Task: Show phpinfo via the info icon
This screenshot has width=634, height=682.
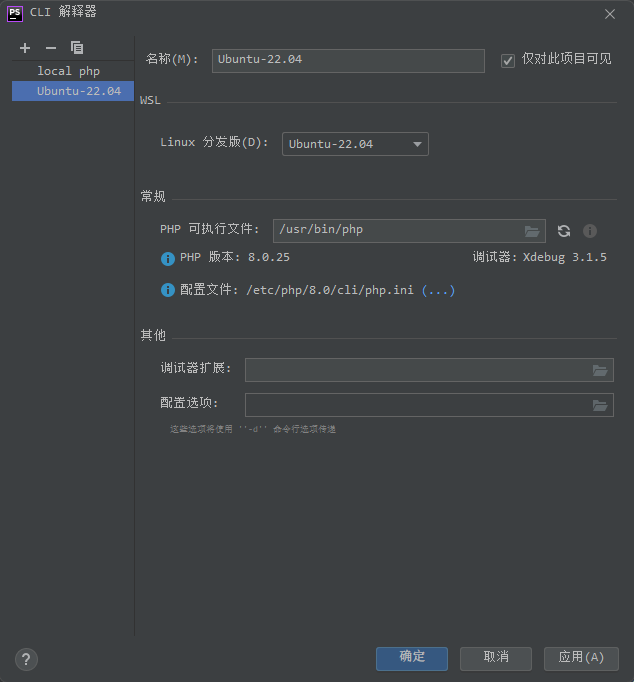Action: (x=590, y=231)
